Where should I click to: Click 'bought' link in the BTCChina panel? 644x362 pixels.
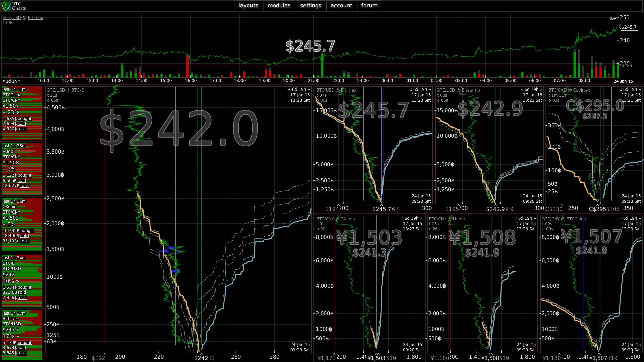coord(24,119)
